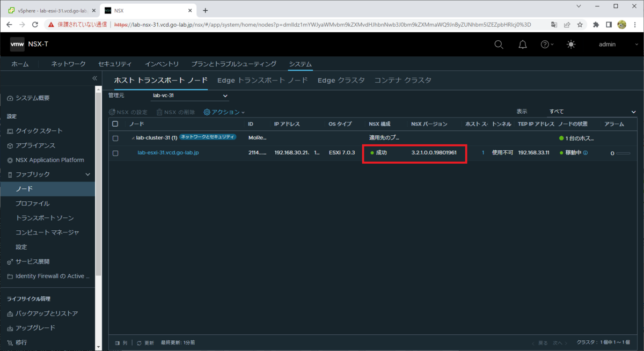644x351 pixels.
Task: Click the ホスト スイッチ count link 1
Action: pyautogui.click(x=483, y=153)
